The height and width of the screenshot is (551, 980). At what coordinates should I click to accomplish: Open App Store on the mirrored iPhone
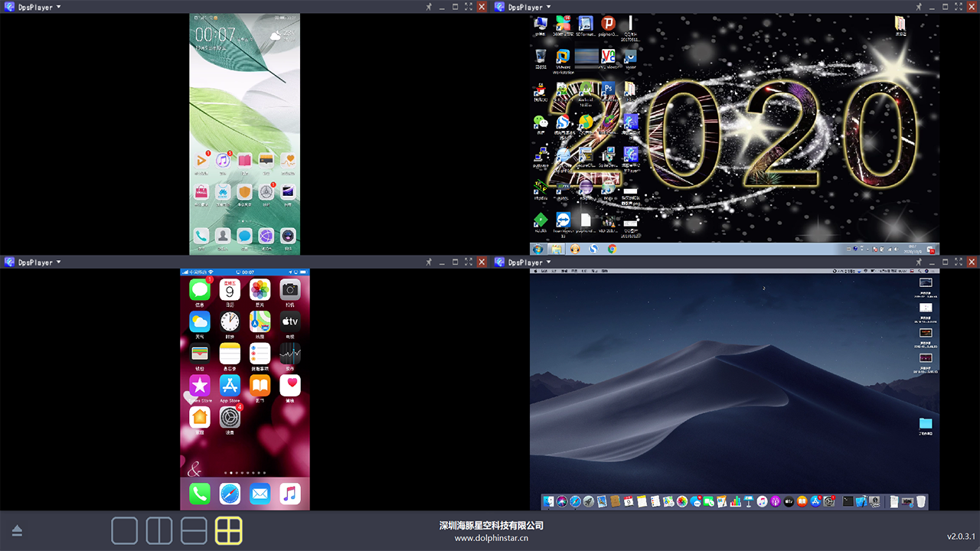point(230,385)
